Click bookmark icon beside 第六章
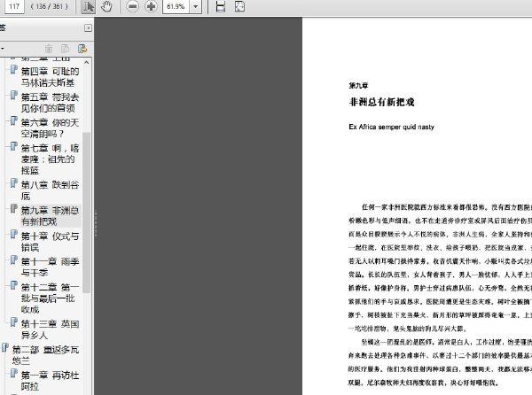The width and height of the screenshot is (532, 395). click(13, 121)
